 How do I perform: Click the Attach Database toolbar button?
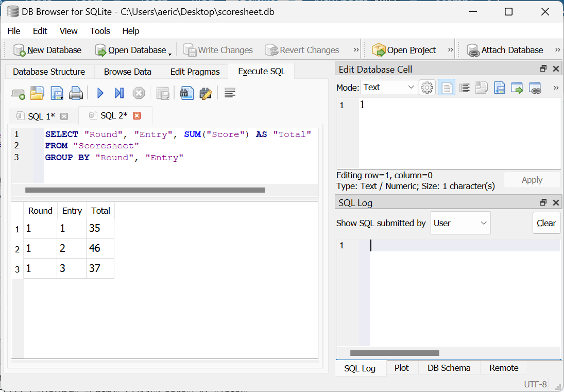(505, 50)
